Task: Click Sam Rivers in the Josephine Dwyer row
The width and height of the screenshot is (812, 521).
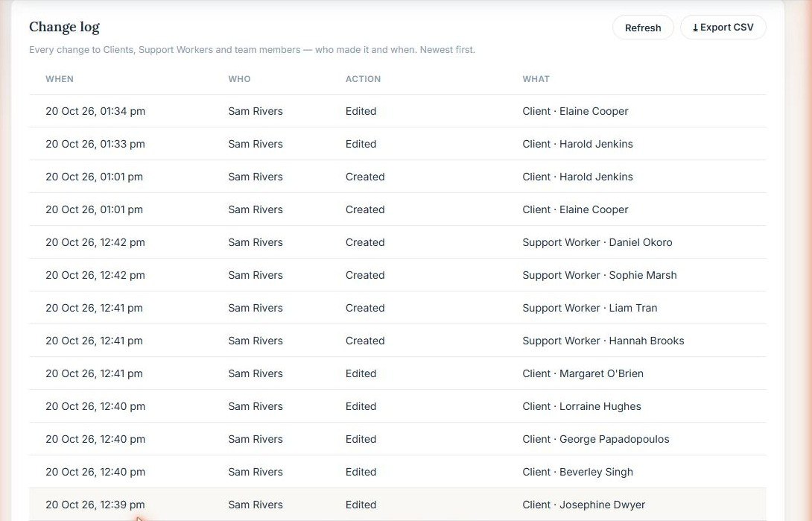Action: [x=256, y=505]
